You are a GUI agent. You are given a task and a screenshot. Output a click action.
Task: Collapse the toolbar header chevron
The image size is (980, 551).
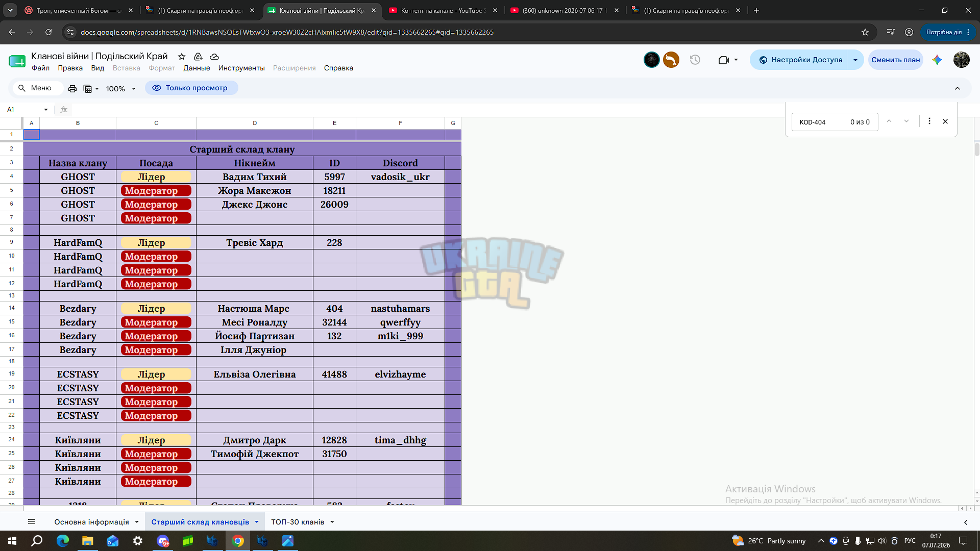coord(958,88)
